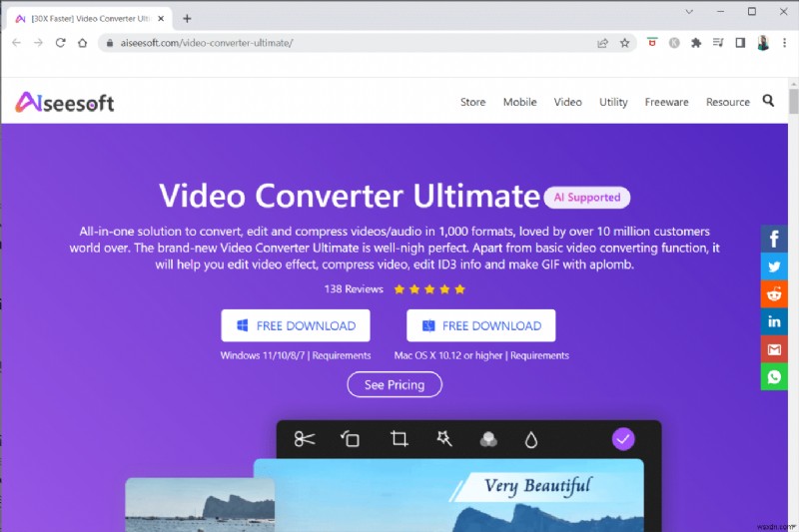Reload the page

point(61,43)
